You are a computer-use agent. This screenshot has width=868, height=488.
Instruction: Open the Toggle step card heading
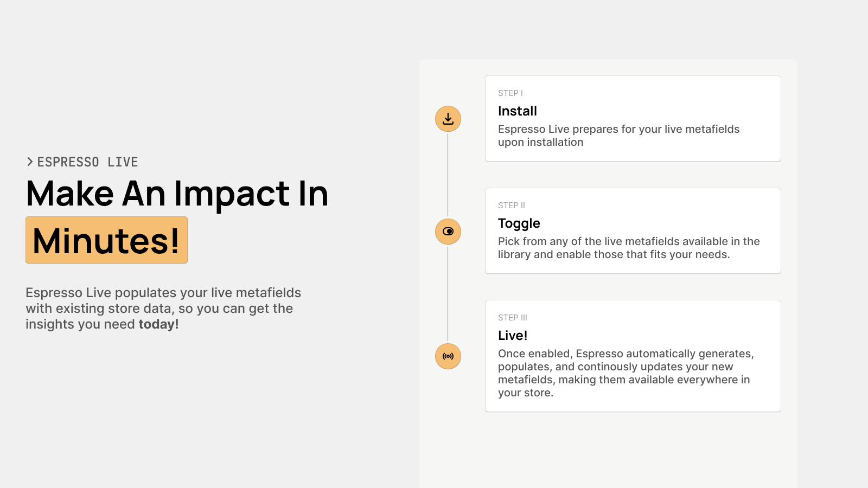coord(519,223)
